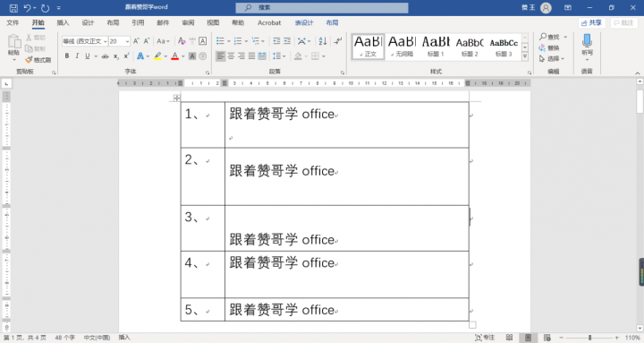
Task: Select the 标题 2 heading style
Action: coord(470,47)
